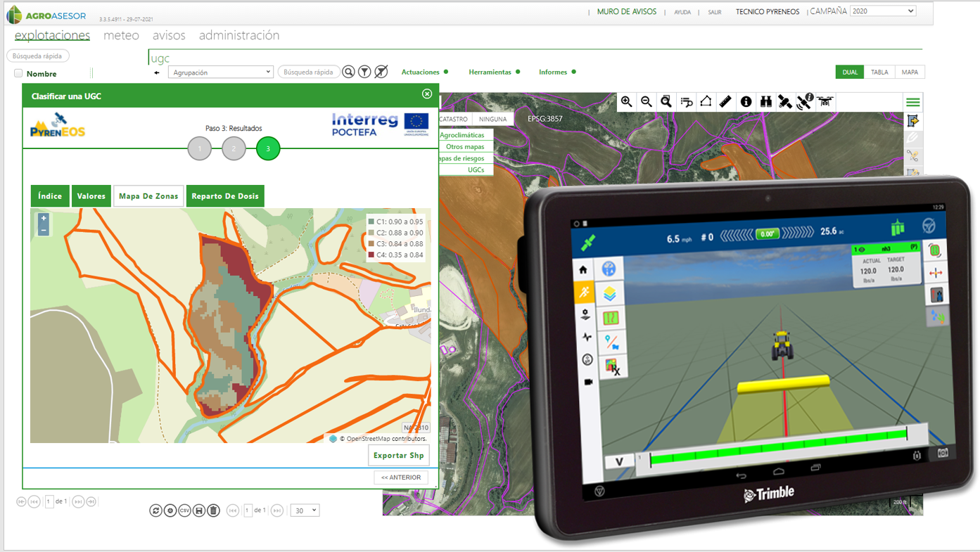Switch to DUAL view mode
Viewport: 980px width, 552px height.
(850, 72)
